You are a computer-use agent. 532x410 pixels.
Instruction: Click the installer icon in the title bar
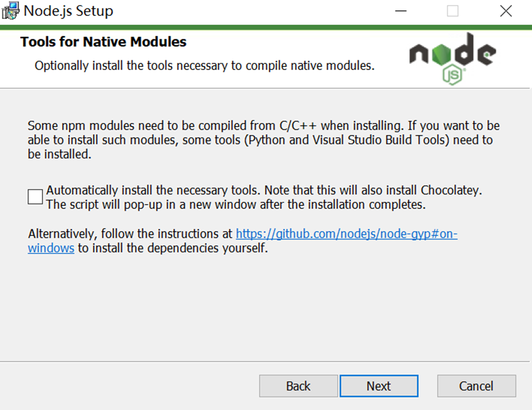[x=10, y=11]
